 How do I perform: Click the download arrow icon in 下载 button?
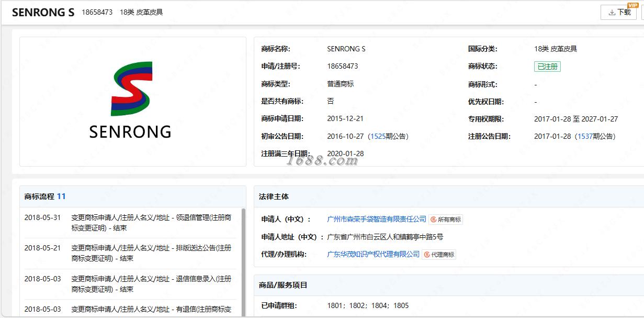tap(611, 12)
